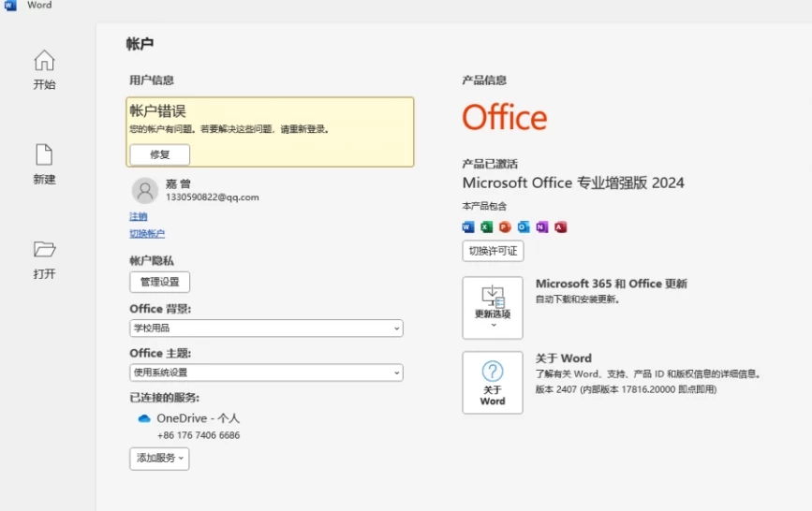This screenshot has width=812, height=511.
Task: Click the 修复 repair button
Action: pos(159,154)
